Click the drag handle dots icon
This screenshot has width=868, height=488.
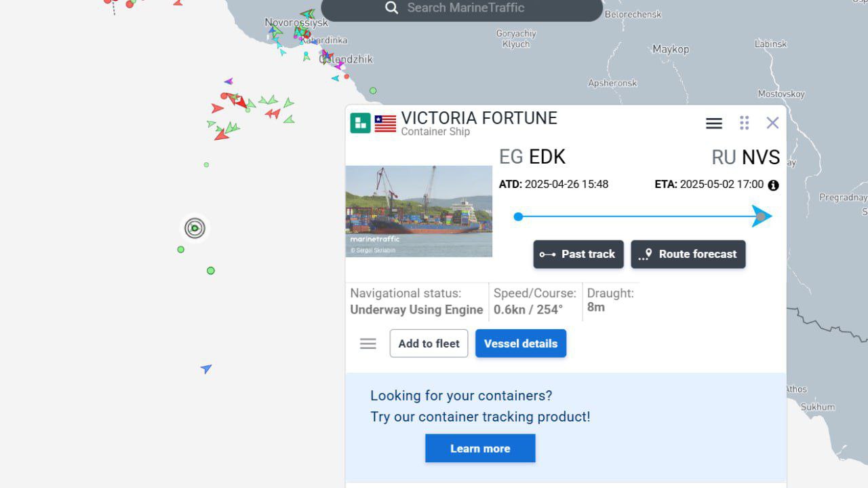tap(744, 123)
